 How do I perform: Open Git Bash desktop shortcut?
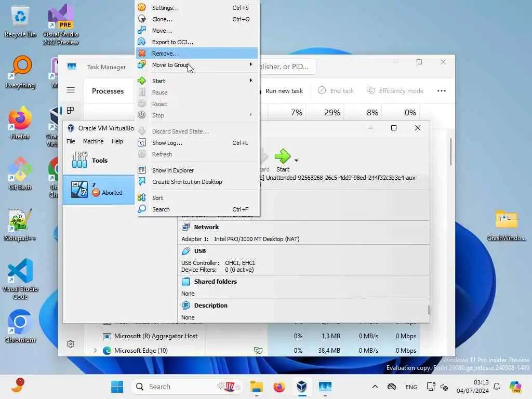pyautogui.click(x=20, y=174)
